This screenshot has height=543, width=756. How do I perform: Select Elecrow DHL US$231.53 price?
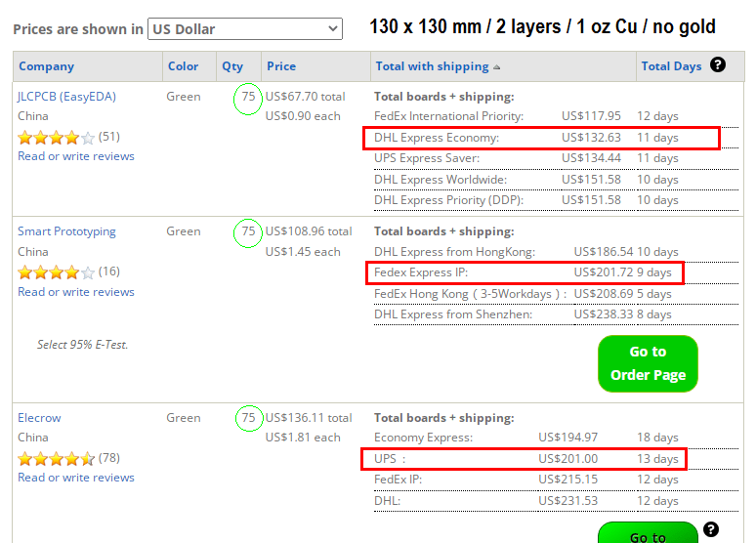[567, 501]
